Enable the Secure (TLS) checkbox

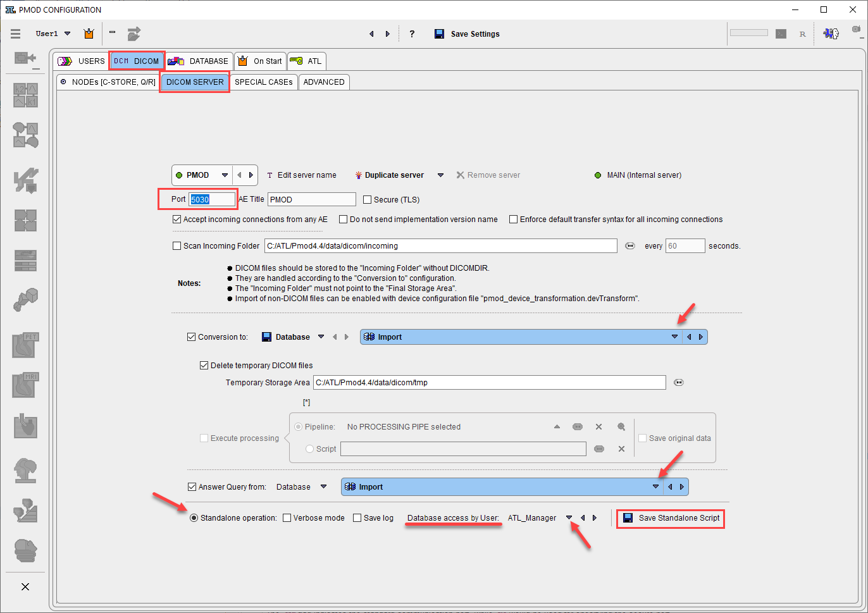[x=368, y=199]
